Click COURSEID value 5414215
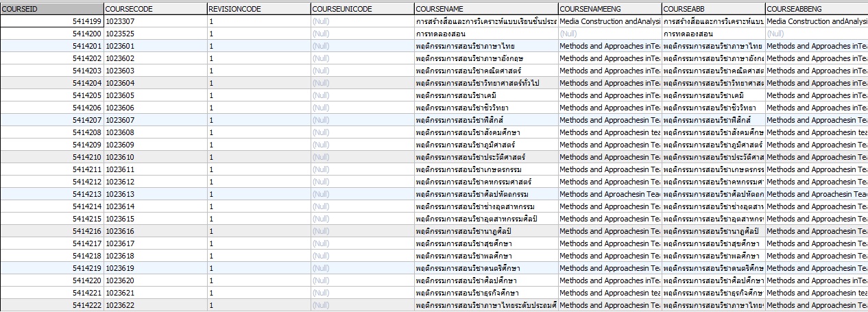868x312 pixels. 86,219
